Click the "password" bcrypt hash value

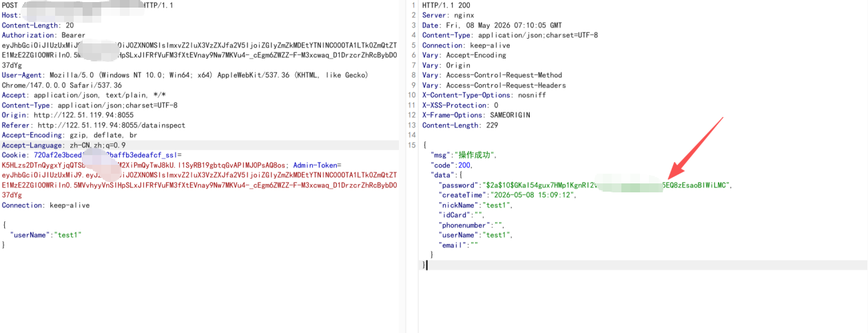[606, 185]
